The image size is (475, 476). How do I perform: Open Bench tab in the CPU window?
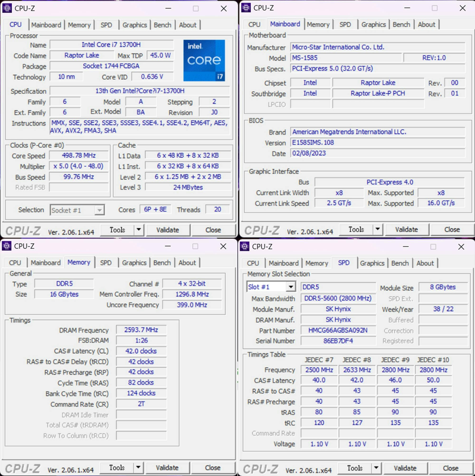click(x=162, y=25)
